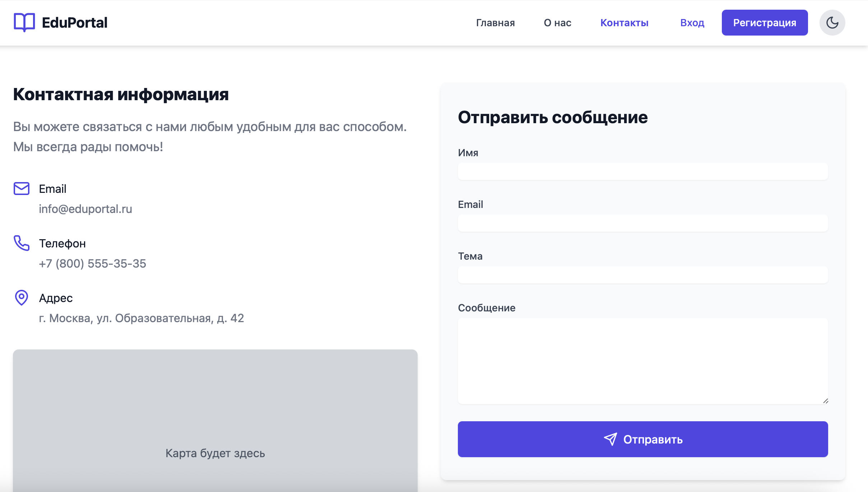Click the paper-plane icon inside Отправить button
Screen dimensions: 868x492
point(611,439)
